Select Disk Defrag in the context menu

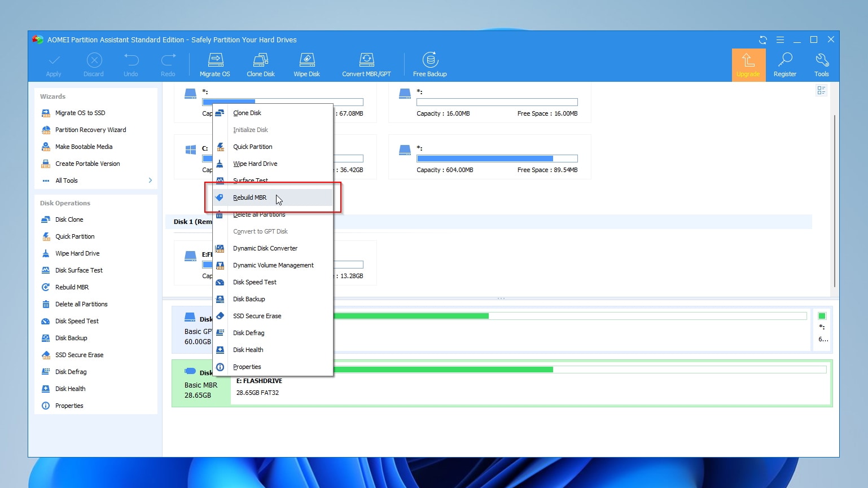(x=273, y=333)
